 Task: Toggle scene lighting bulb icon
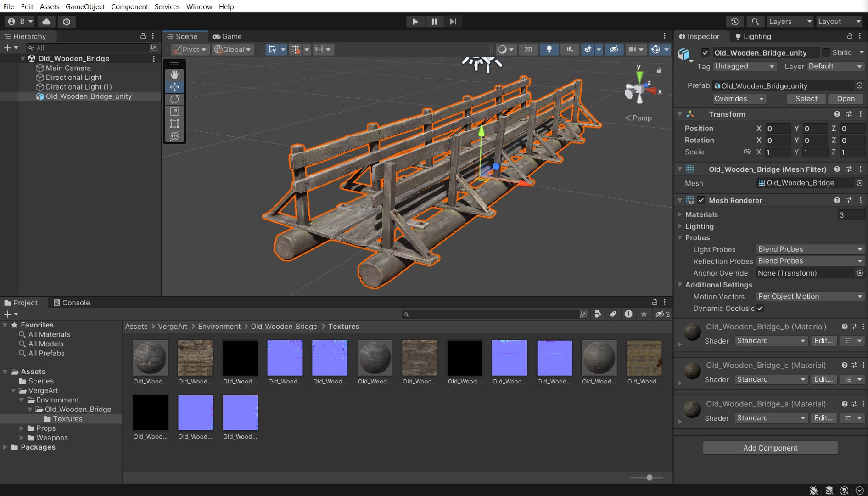549,49
